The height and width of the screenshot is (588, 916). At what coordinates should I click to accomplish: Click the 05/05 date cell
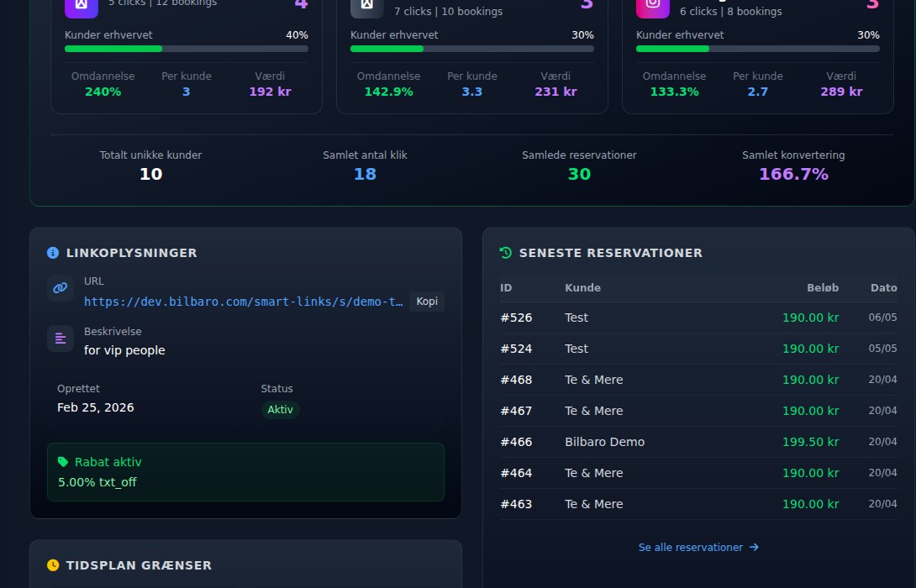point(882,348)
